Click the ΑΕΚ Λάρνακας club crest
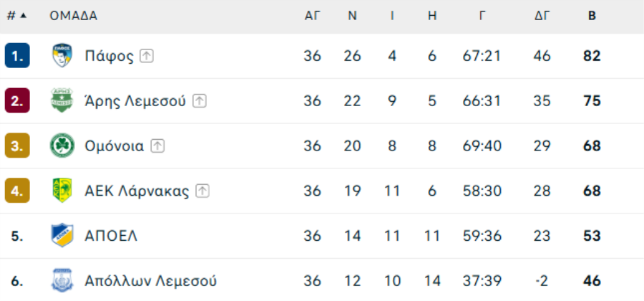Viewport: 644px width, 301px height. click(62, 191)
